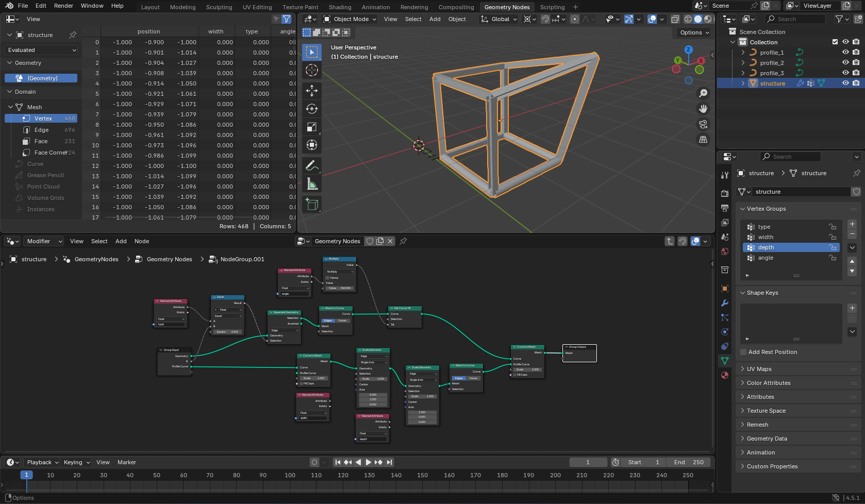Click the End frame field 250

[688, 462]
